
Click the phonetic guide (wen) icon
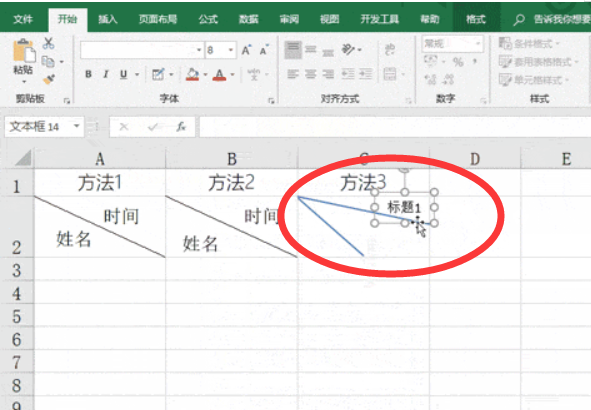point(254,74)
